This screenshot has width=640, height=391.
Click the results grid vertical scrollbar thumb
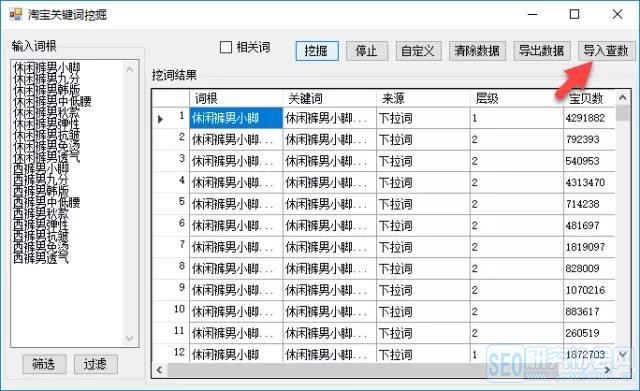(622, 113)
